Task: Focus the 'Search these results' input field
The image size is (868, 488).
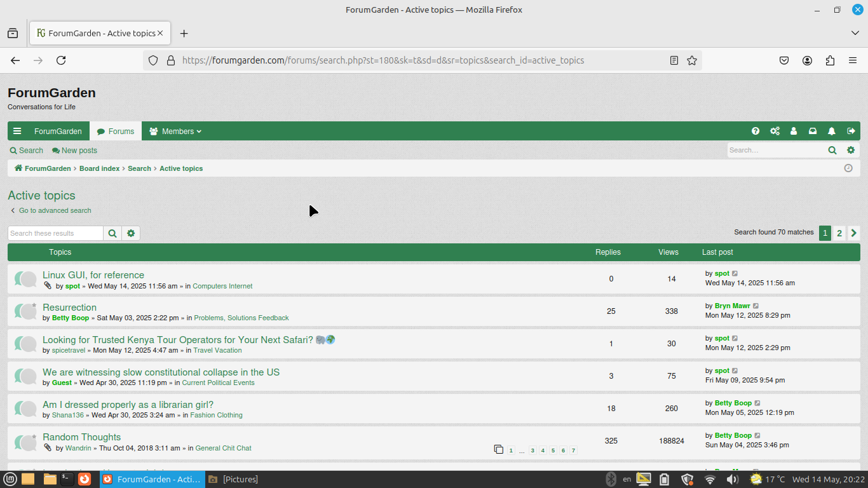Action: pyautogui.click(x=55, y=233)
